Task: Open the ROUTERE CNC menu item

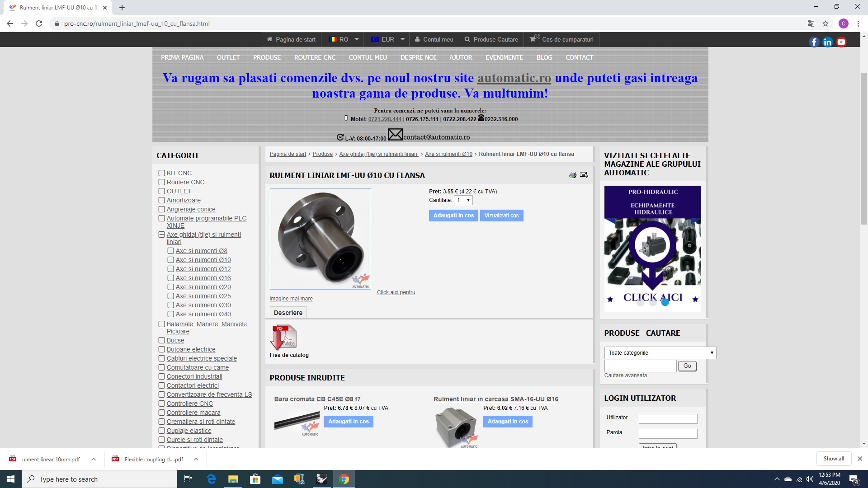Action: point(315,57)
